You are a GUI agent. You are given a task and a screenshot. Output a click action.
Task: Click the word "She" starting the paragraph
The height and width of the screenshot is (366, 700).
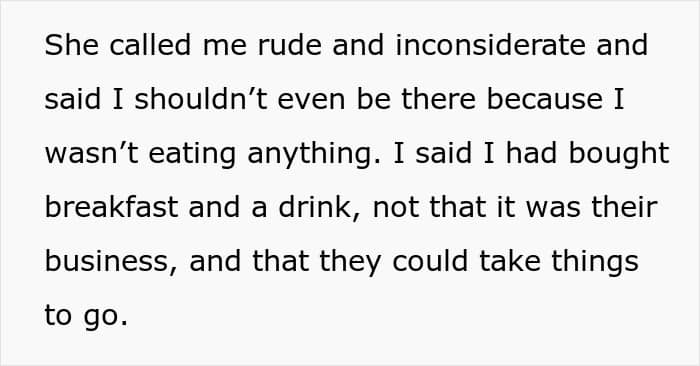[71, 45]
